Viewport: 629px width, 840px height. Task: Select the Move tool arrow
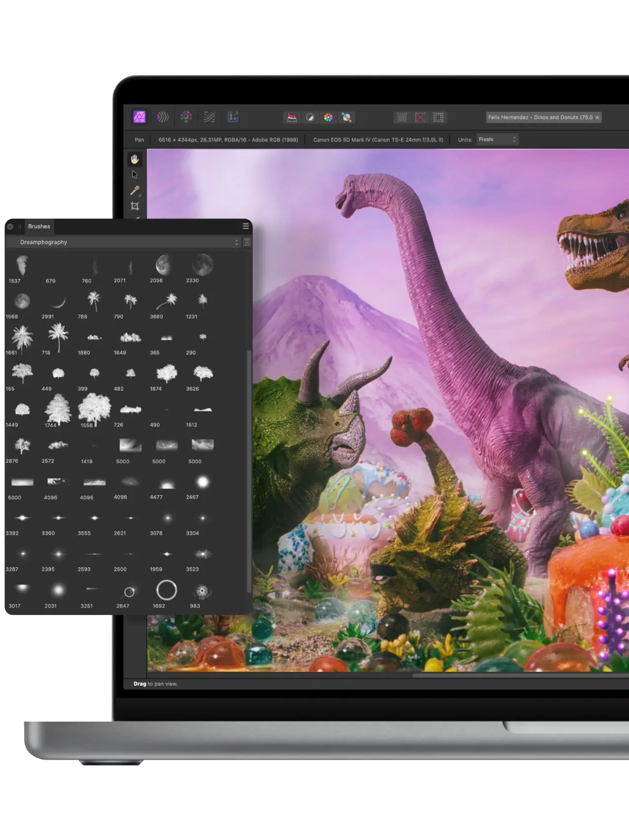pos(135,175)
